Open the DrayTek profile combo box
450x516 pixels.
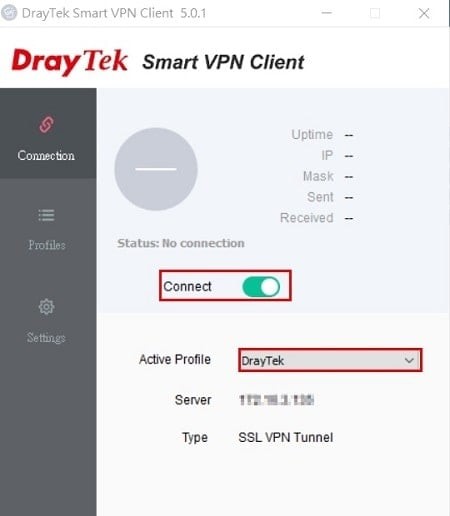coord(330,360)
